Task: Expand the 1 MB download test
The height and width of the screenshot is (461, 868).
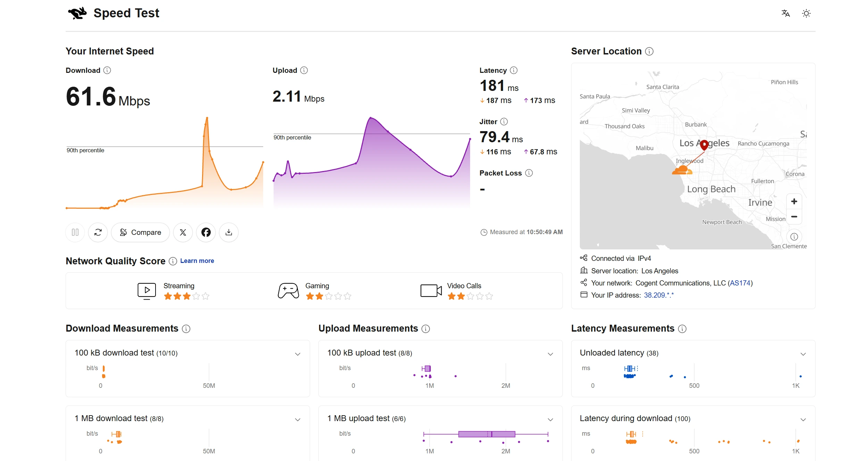Action: pyautogui.click(x=298, y=420)
